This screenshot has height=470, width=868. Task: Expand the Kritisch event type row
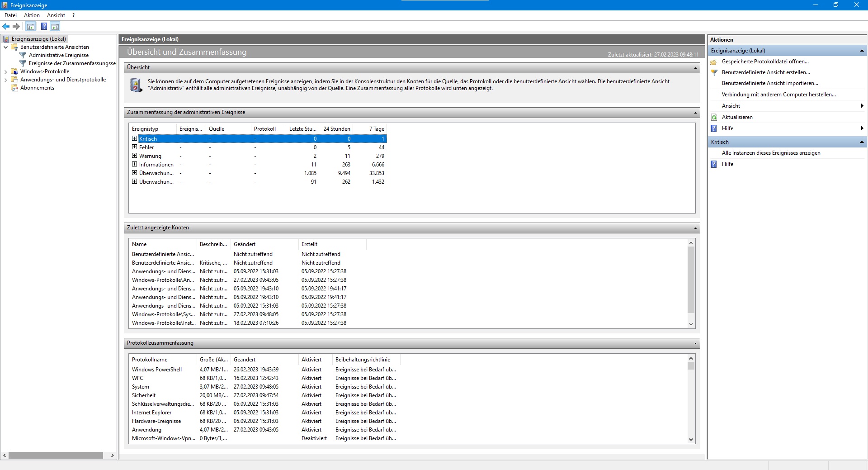click(x=134, y=138)
